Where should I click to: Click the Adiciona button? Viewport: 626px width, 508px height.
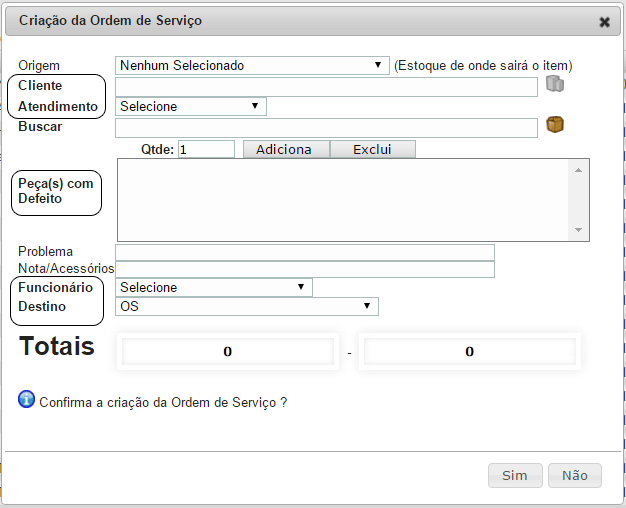pos(286,149)
